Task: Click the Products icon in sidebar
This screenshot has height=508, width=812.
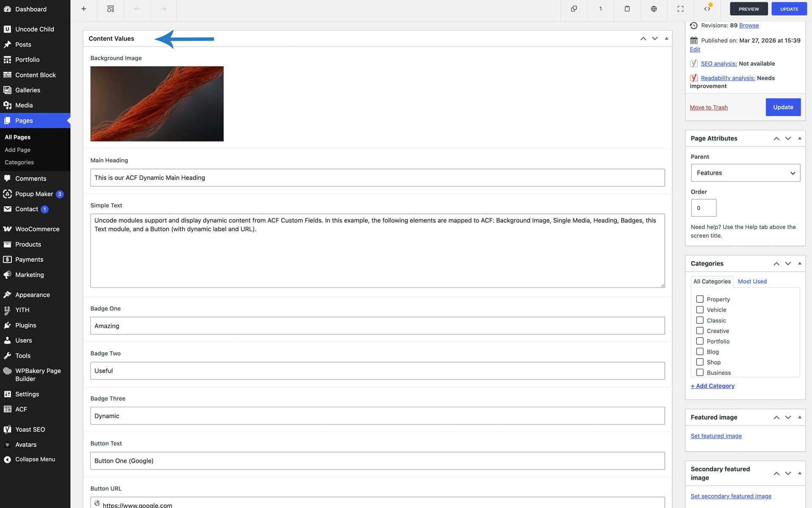Action: point(7,244)
